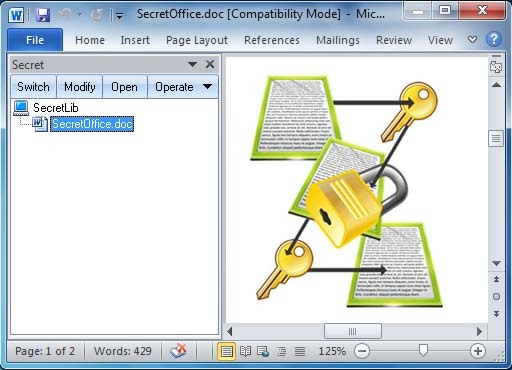The height and width of the screenshot is (370, 512).
Task: Go to next page double-down arrow
Action: 496,314
